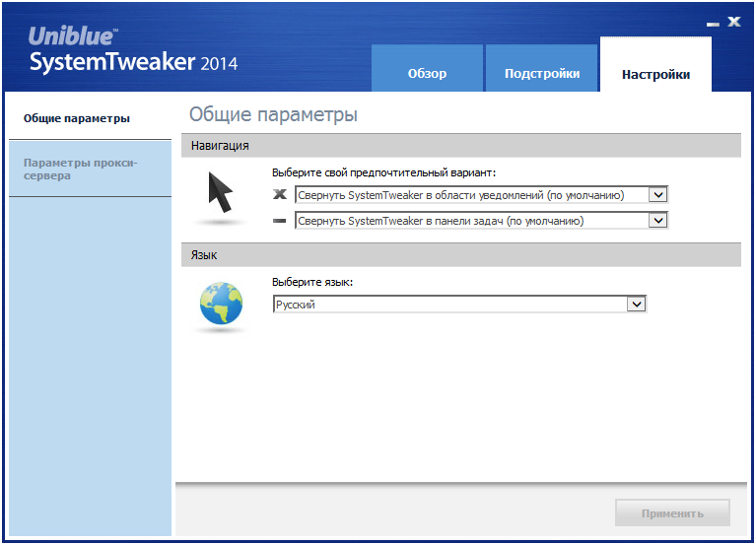Click the Язык section header

461,255
